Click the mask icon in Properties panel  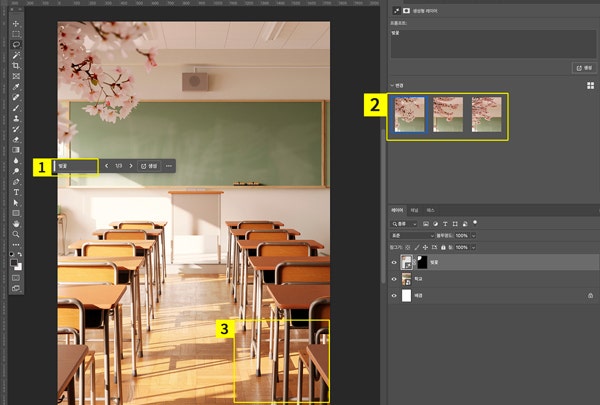click(406, 11)
